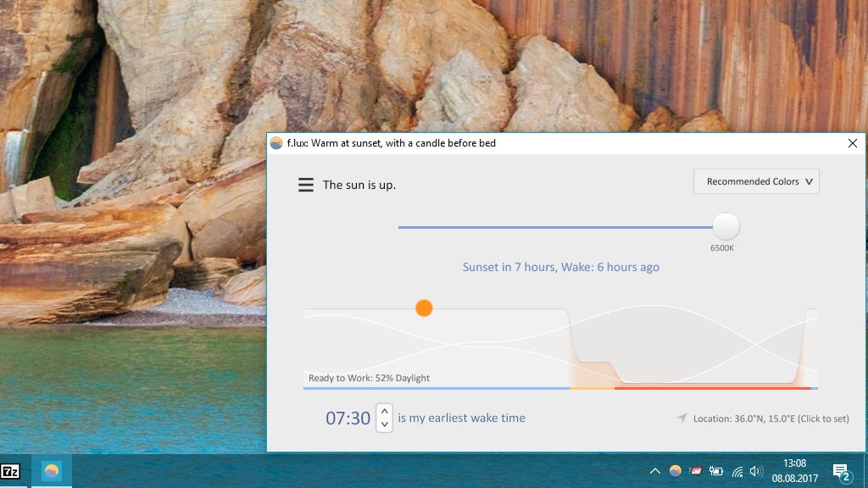The width and height of the screenshot is (868, 488).
Task: Open the volume control in tray
Action: click(x=755, y=471)
